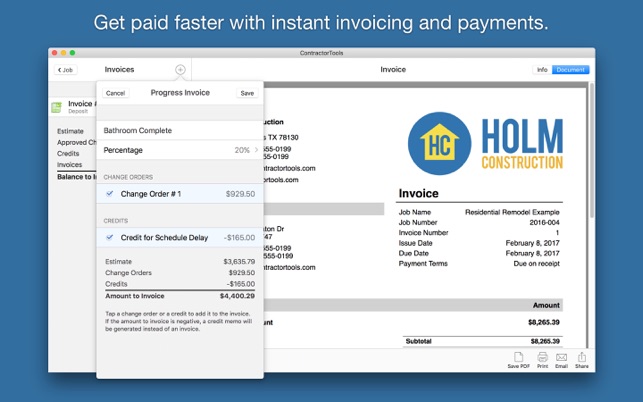Viewport: 643px width, 402px height.
Task: Toggle Change Order # 1 checkmark
Action: point(109,194)
